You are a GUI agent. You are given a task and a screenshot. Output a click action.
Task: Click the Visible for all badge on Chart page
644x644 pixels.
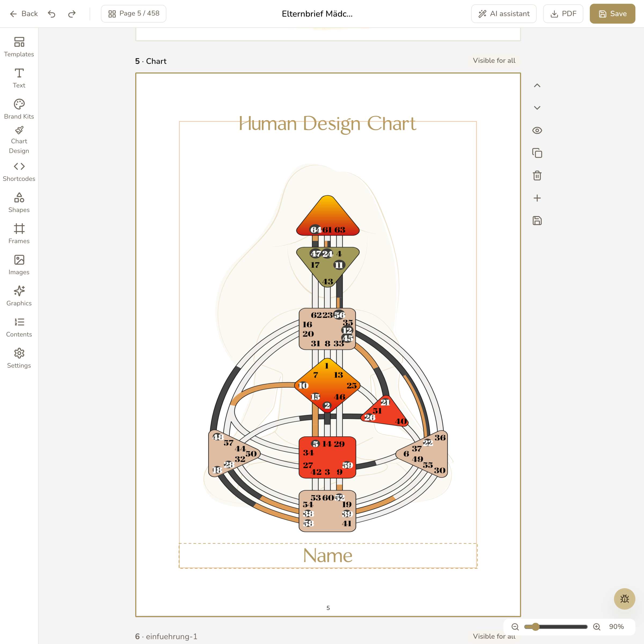494,60
